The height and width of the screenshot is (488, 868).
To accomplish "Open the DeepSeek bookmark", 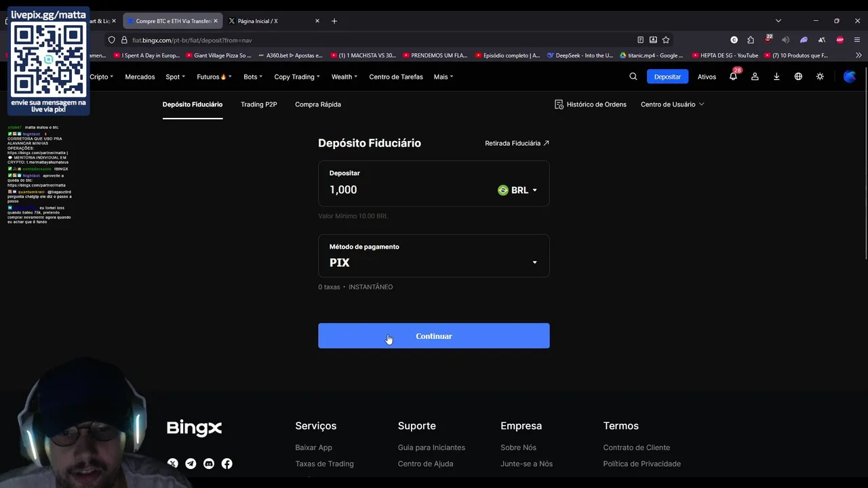I will click(580, 56).
